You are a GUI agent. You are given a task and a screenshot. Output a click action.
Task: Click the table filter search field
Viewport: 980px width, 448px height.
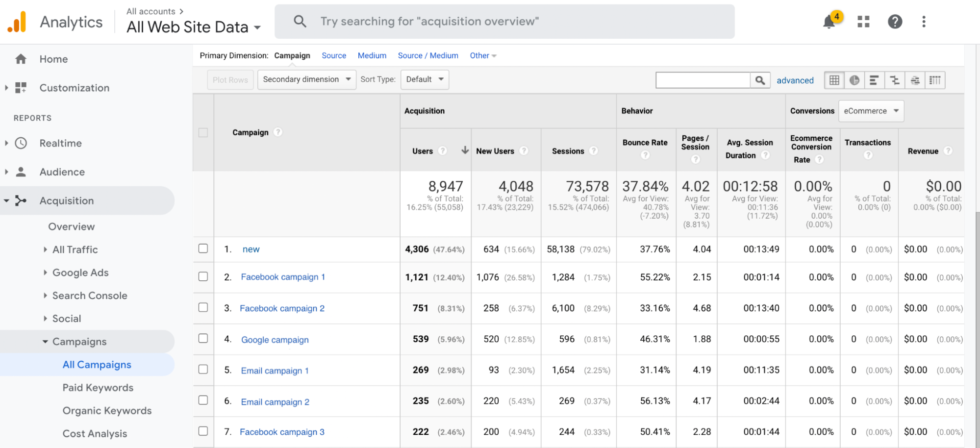click(x=703, y=80)
